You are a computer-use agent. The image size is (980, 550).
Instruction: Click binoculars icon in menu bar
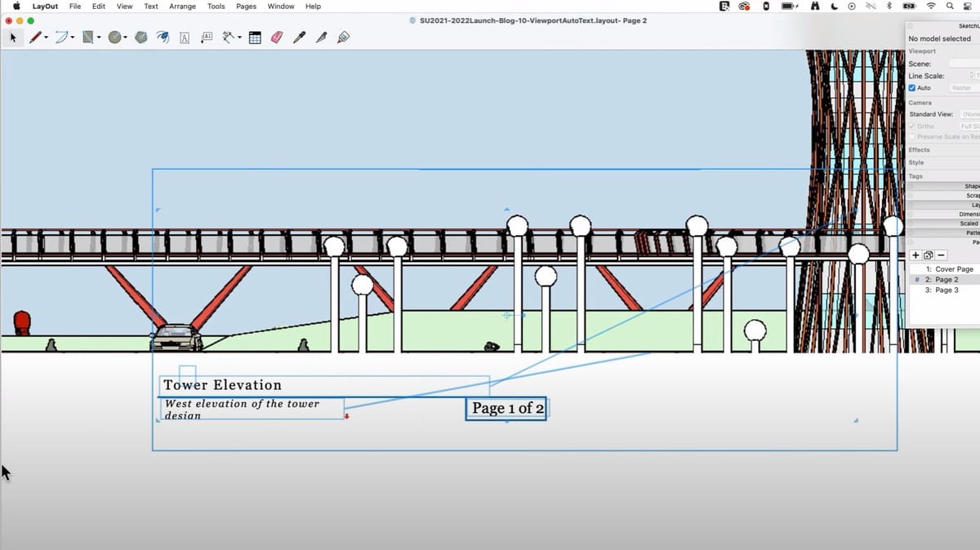coord(815,6)
